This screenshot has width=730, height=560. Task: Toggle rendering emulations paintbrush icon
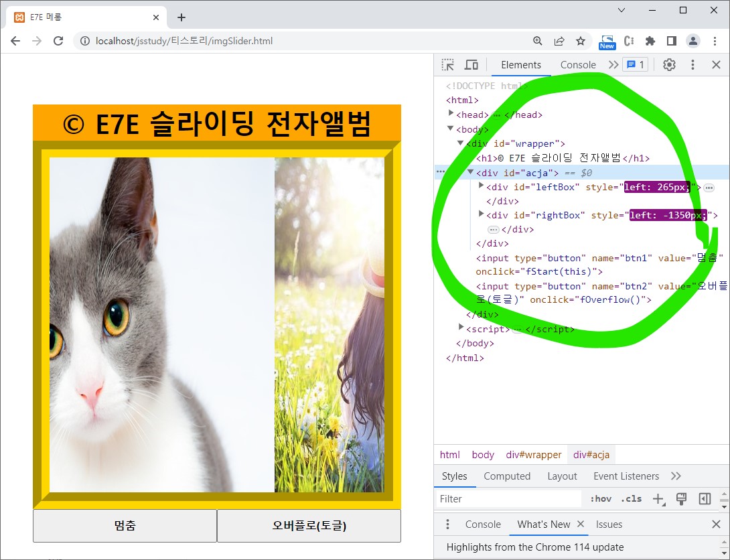pyautogui.click(x=681, y=499)
